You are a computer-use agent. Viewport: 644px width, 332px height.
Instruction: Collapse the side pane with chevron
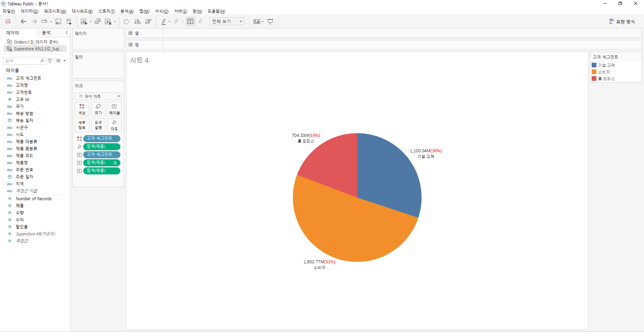(66, 33)
